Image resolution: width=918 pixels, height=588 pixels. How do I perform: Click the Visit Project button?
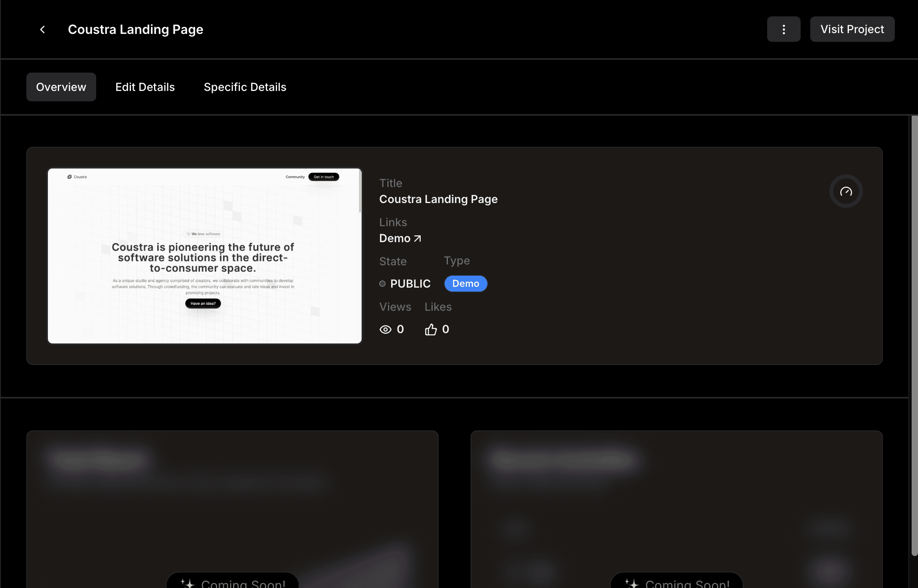point(852,29)
